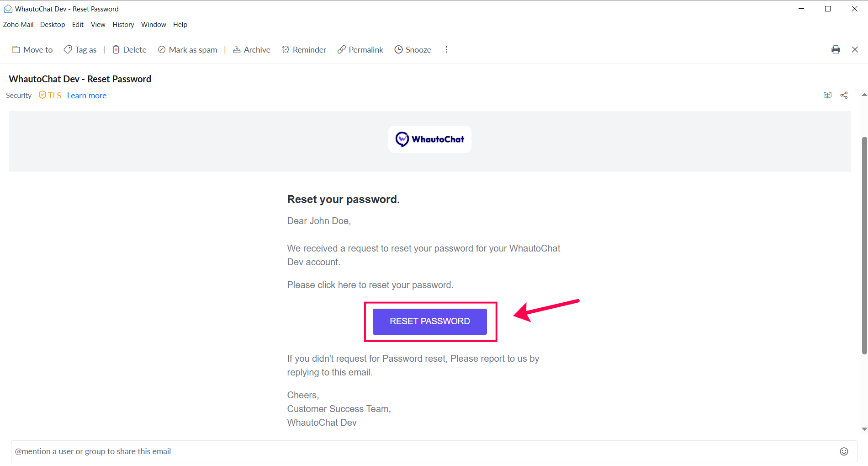Image resolution: width=868 pixels, height=466 pixels.
Task: Click the share email icon
Action: pos(844,95)
